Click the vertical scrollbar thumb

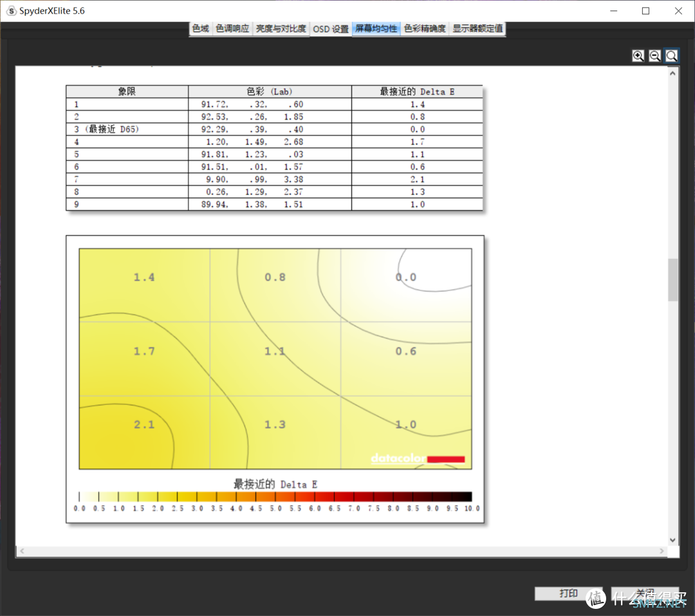[673, 280]
